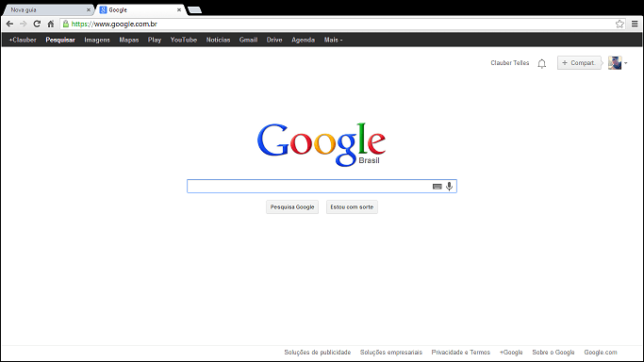Expand the Mais dropdown menu
Screen dimensions: 644x362
pyautogui.click(x=333, y=40)
